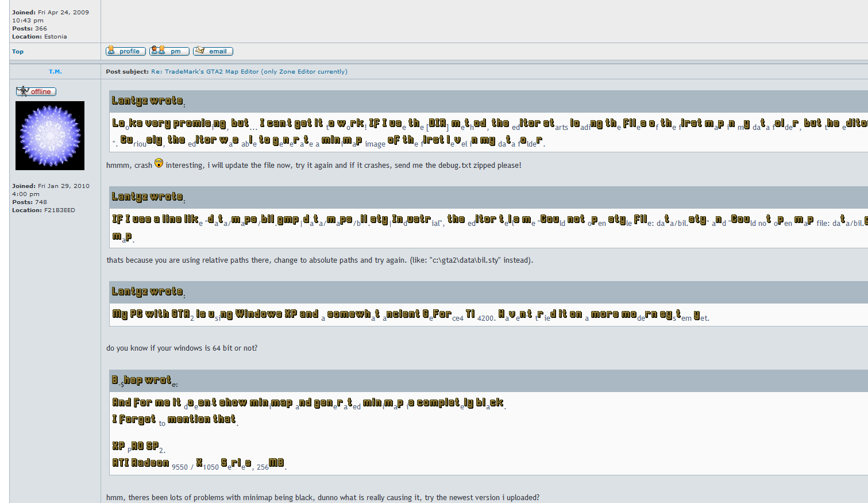Open the 'Re: TradeMark's GTA2 Map Editor' subject link
The height and width of the screenshot is (503, 868).
pyautogui.click(x=249, y=72)
